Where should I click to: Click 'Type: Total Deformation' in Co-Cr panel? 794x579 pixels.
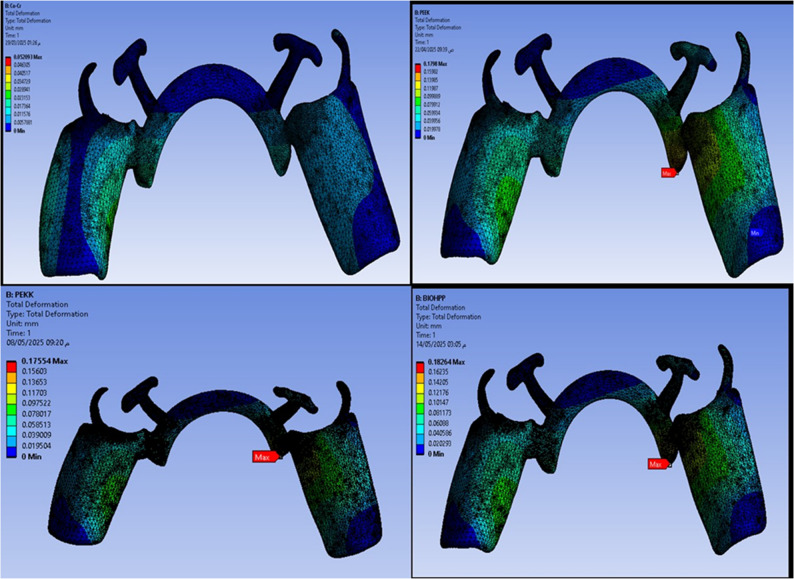click(28, 21)
